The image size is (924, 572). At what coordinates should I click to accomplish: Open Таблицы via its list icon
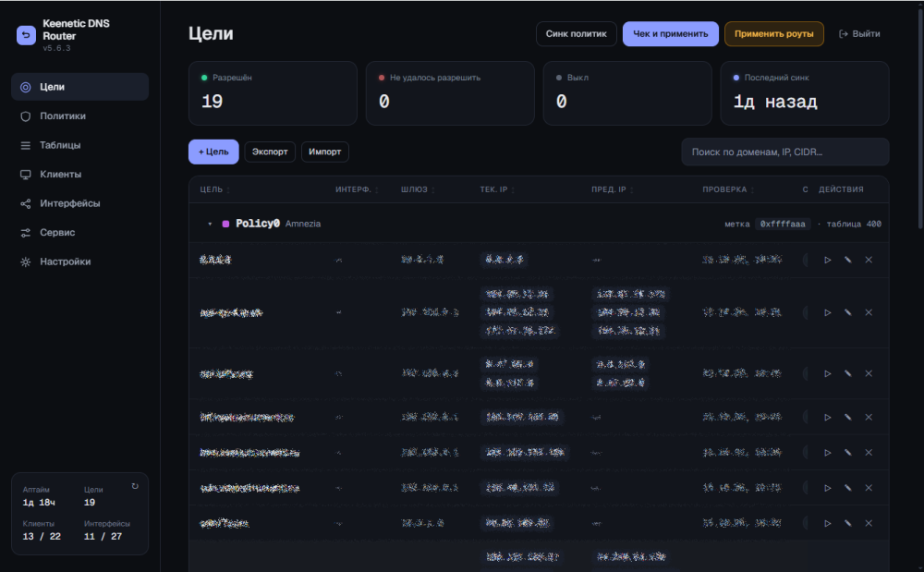click(x=25, y=145)
